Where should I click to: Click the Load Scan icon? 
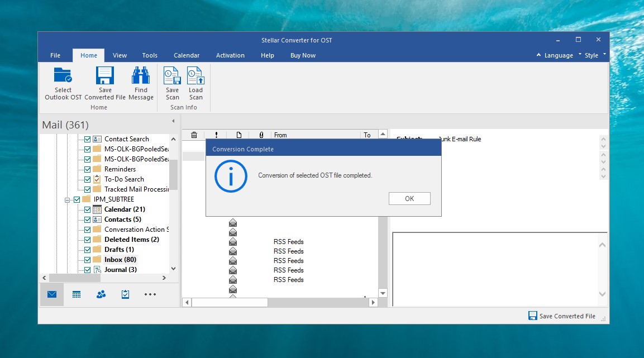pyautogui.click(x=195, y=75)
